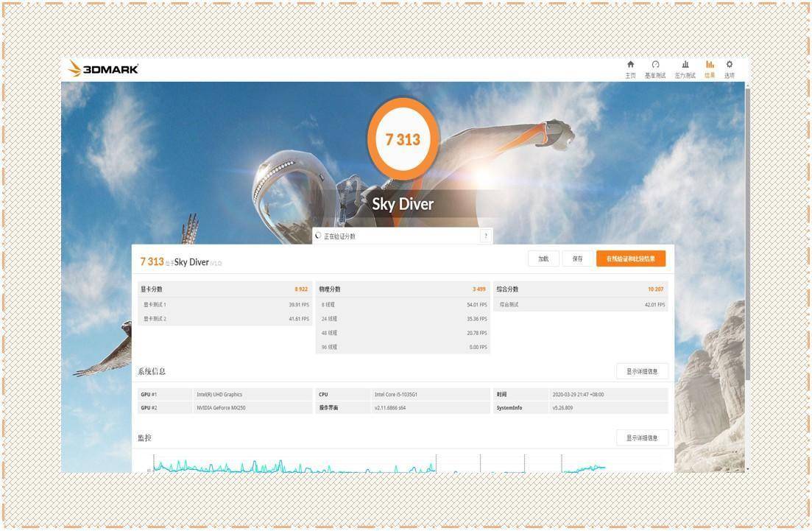This screenshot has width=812, height=531.
Task: Click 在线验证和比较结果 orange button
Action: [631, 259]
